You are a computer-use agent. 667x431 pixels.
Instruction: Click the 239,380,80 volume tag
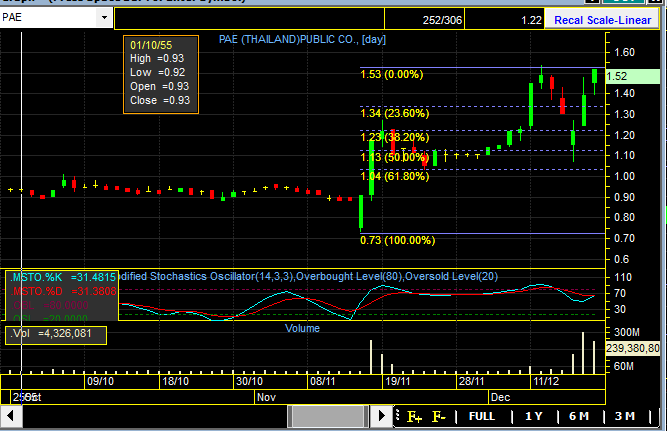[x=632, y=348]
